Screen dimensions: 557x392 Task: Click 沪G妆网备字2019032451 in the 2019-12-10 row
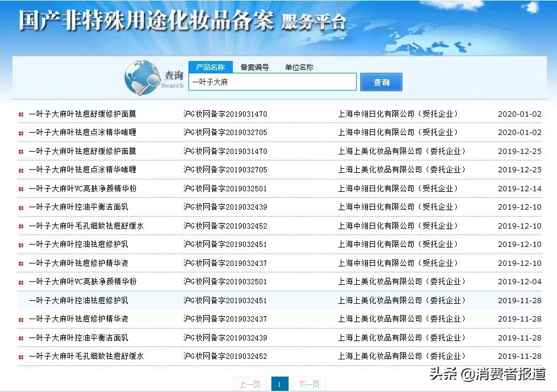(x=225, y=245)
